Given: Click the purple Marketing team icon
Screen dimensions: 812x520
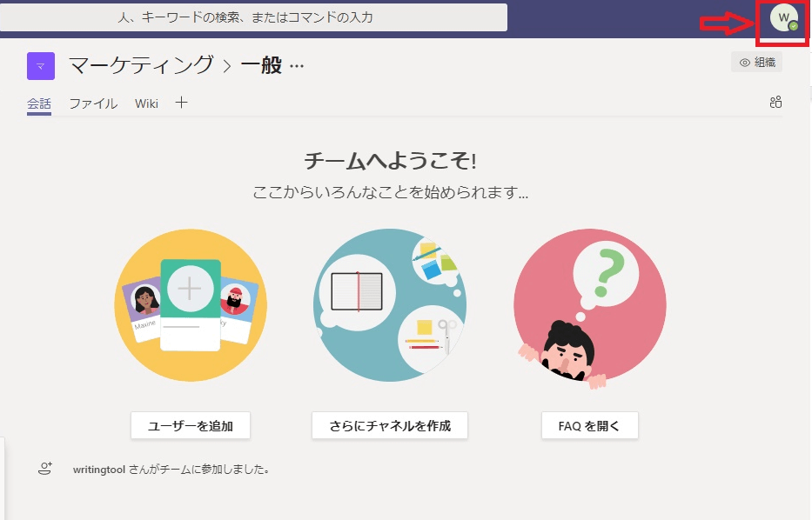Looking at the screenshot, I should point(41,65).
